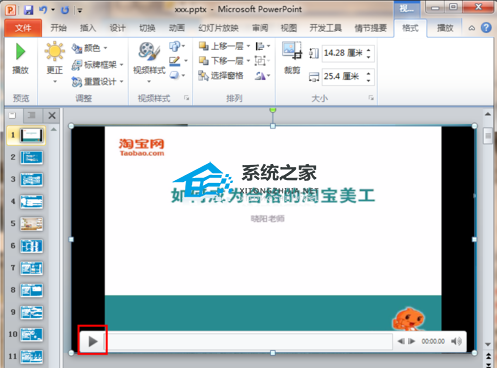Open the Selection Pane (选择窗格)
Screen dimensions: 497x368
221,76
